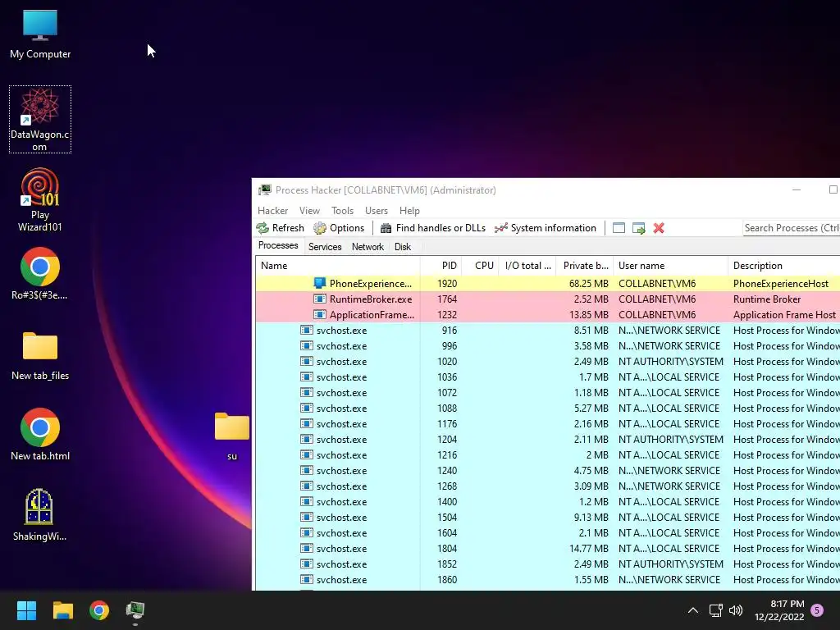Select svchost.exe row with PID 1852
The image size is (840, 630).
click(547, 564)
